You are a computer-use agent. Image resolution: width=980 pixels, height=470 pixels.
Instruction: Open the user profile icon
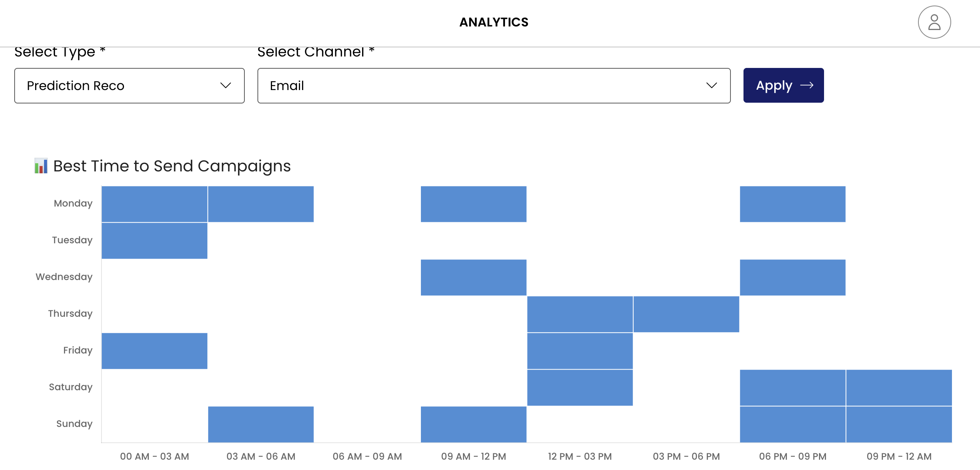click(x=934, y=22)
